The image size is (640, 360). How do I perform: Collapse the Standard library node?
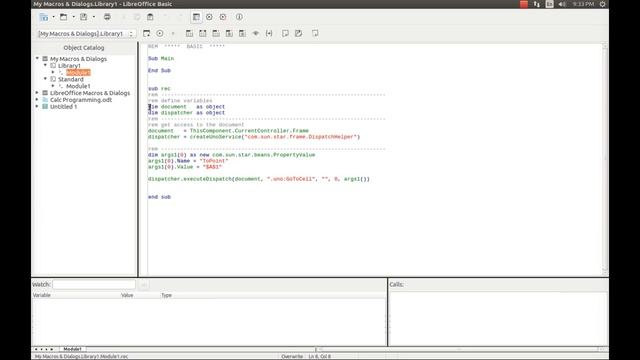point(45,79)
